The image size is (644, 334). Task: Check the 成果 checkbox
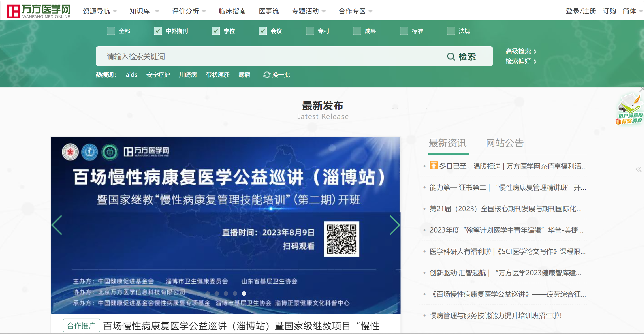[x=357, y=31]
